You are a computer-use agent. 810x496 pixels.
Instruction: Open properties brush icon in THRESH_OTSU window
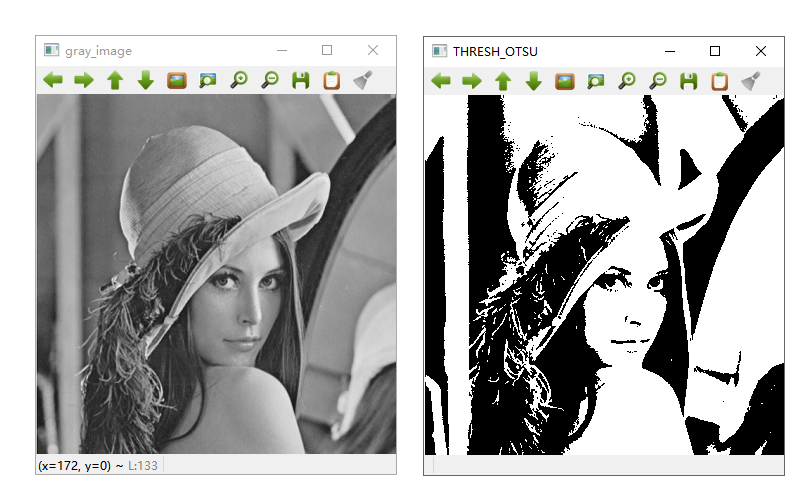[x=751, y=81]
